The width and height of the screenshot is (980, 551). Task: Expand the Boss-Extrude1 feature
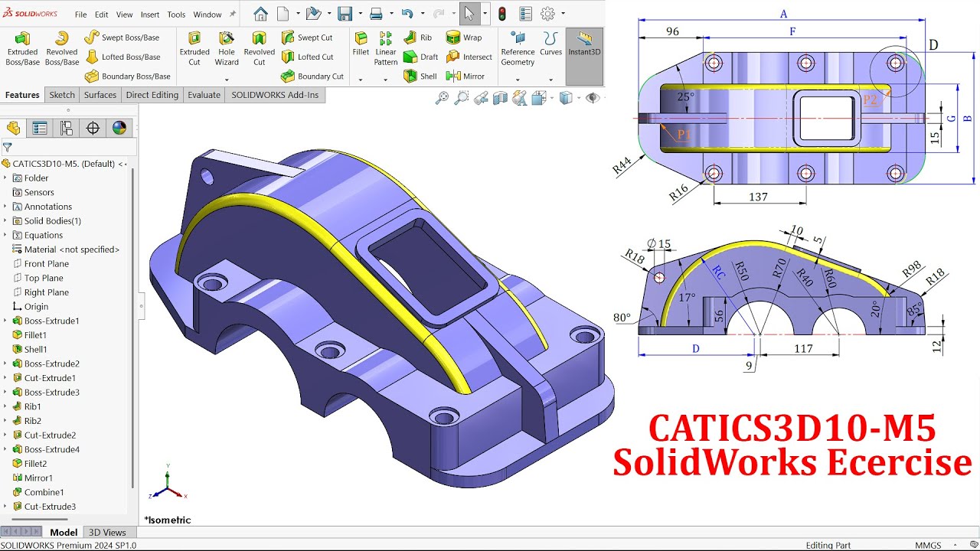5,321
